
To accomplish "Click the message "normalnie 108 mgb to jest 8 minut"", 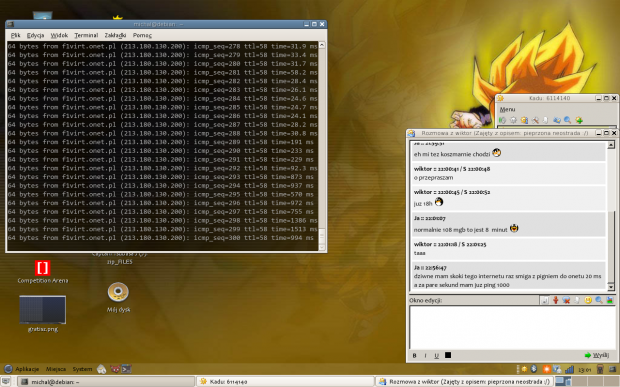I will (x=460, y=230).
